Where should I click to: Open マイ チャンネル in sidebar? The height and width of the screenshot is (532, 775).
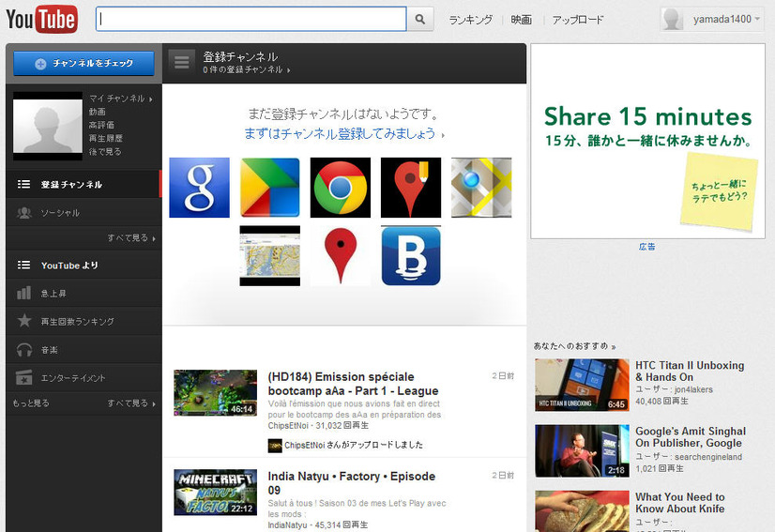[121, 99]
